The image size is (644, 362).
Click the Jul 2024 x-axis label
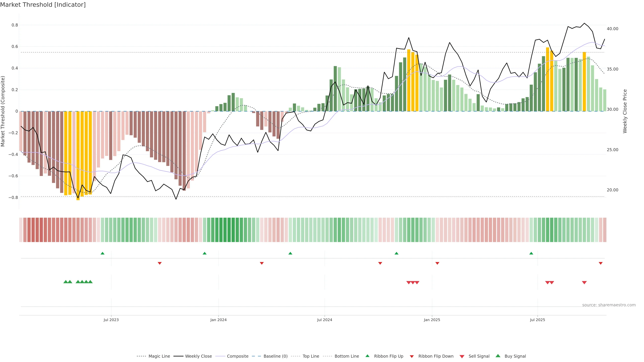tap(325, 320)
